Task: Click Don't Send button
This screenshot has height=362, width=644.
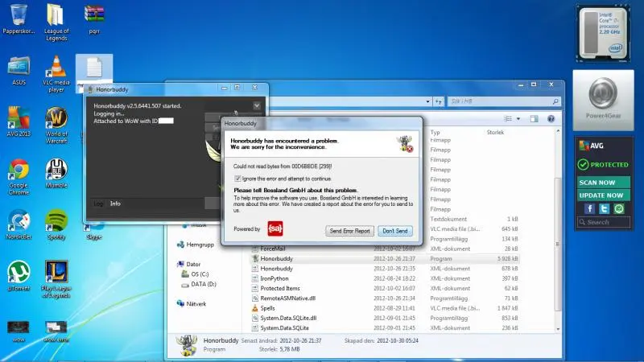Action: pyautogui.click(x=395, y=231)
